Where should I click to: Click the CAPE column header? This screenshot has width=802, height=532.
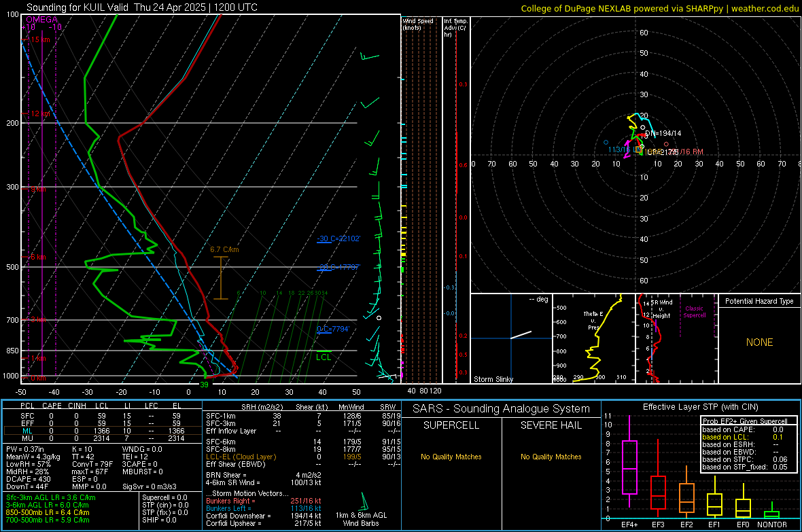(51, 406)
